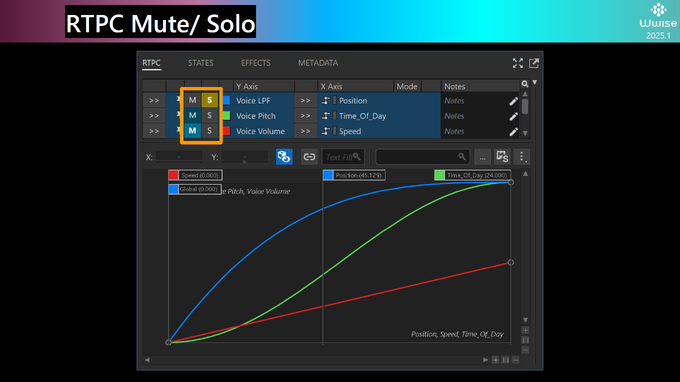The width and height of the screenshot is (680, 382).
Task: Click the link curves icon button
Action: (309, 157)
